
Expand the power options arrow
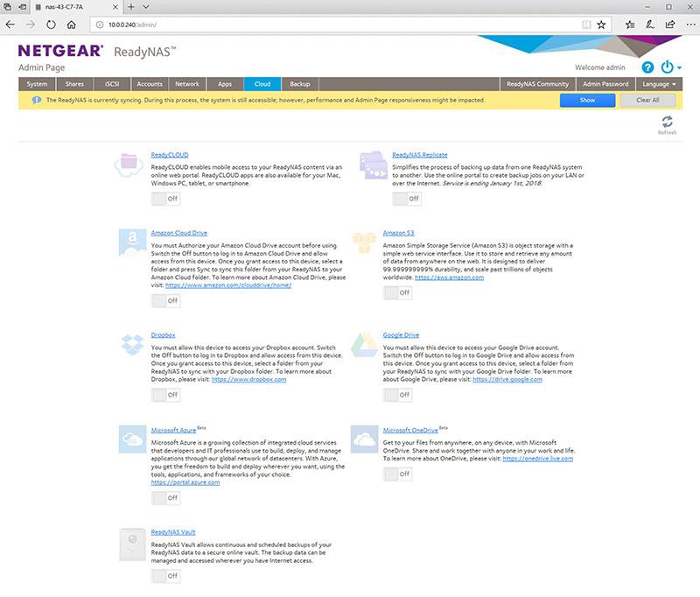(679, 68)
